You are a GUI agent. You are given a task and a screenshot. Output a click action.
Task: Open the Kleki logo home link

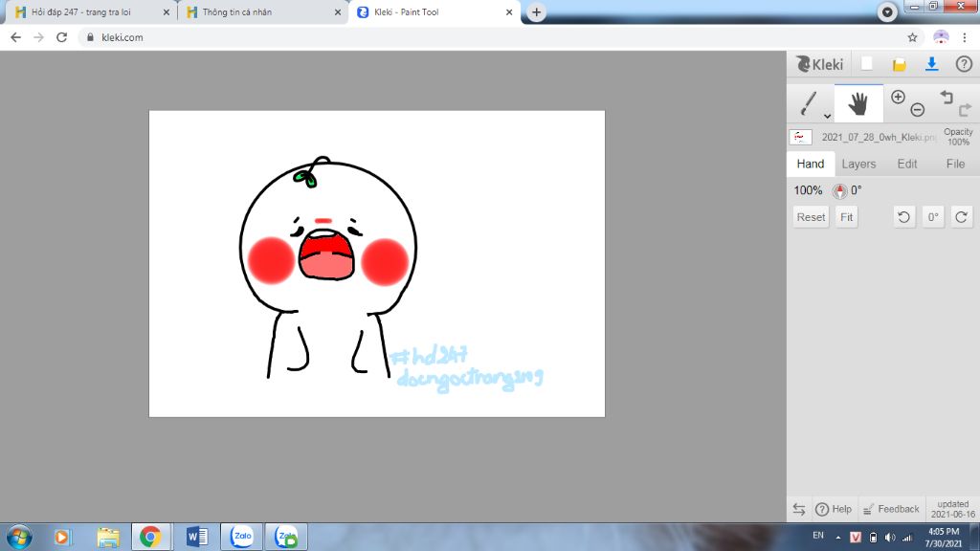tap(819, 64)
